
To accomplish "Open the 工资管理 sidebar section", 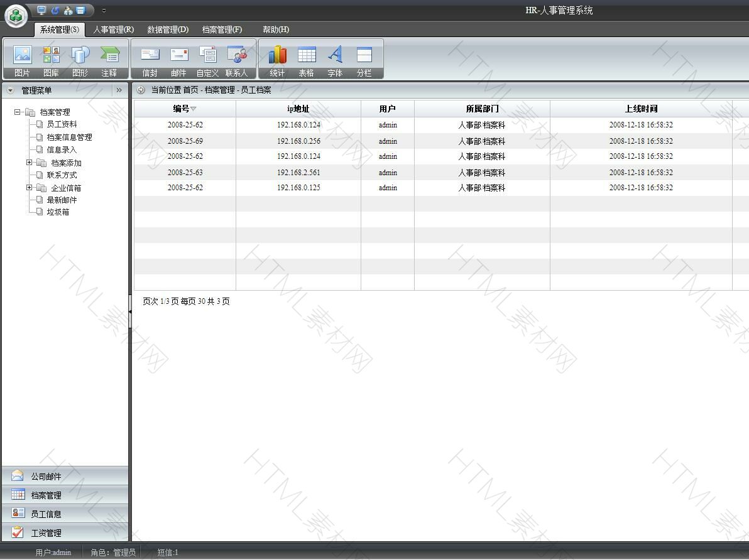I will tap(46, 533).
